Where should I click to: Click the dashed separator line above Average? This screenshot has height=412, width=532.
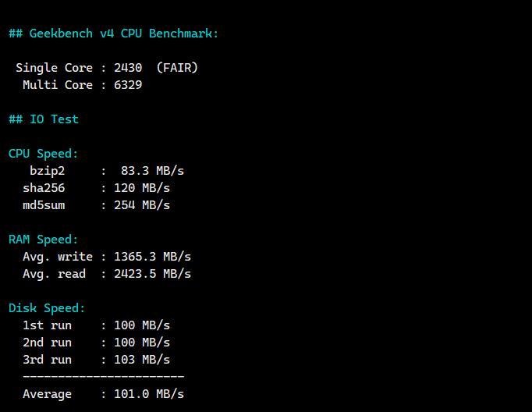(103, 377)
